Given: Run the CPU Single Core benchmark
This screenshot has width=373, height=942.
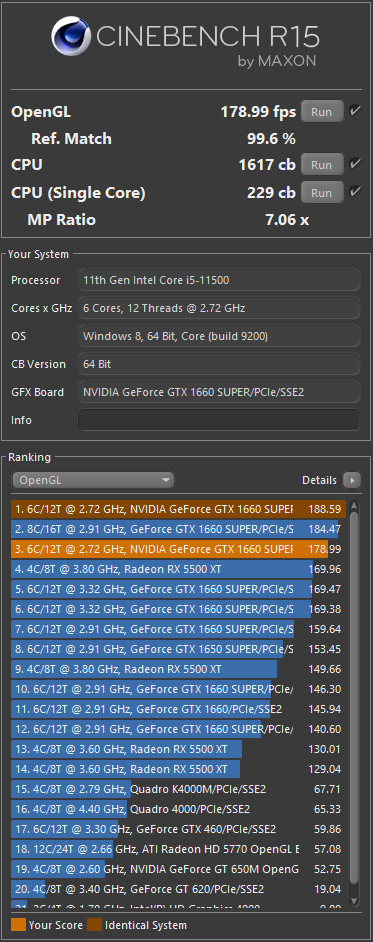Looking at the screenshot, I should tap(322, 193).
